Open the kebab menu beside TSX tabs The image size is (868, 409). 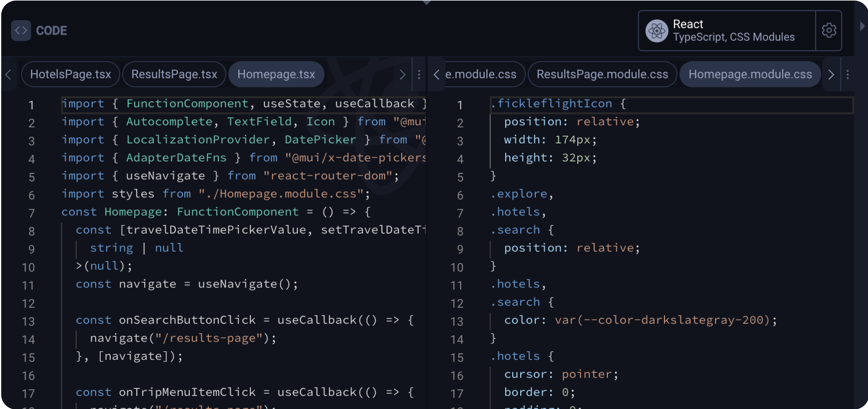[x=419, y=74]
